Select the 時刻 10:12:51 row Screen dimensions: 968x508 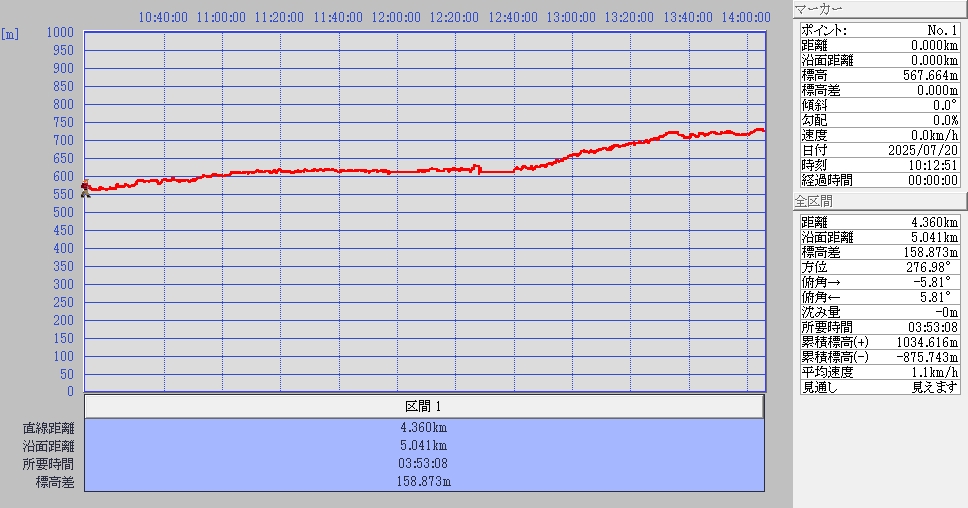[879, 165]
